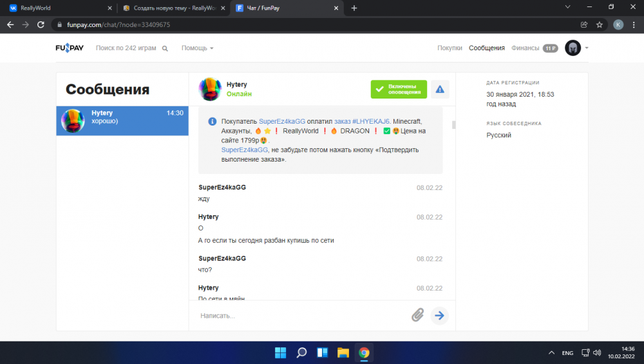Click the Написать message input field

[302, 316]
